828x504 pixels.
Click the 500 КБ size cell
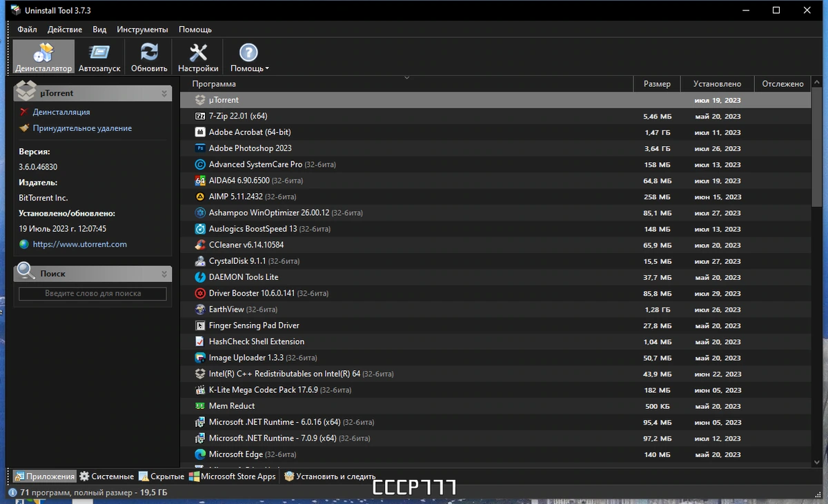point(658,406)
